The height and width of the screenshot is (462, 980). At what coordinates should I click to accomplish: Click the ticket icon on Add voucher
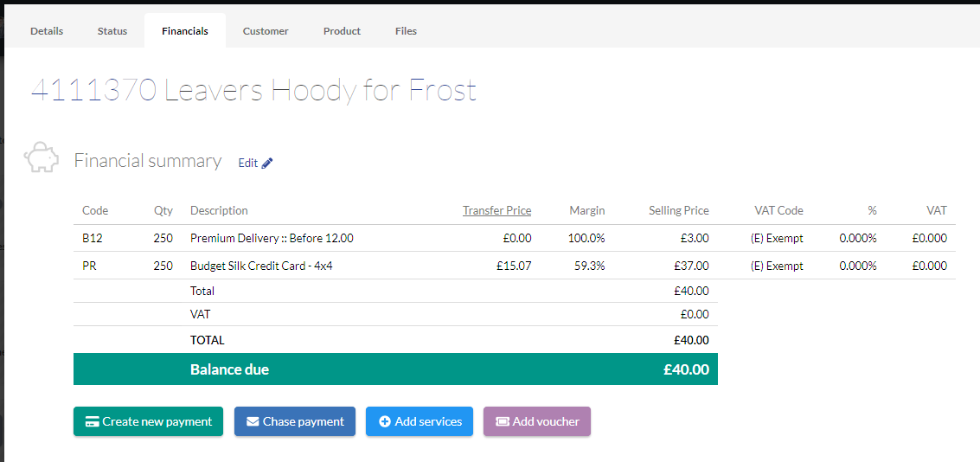[x=503, y=422]
